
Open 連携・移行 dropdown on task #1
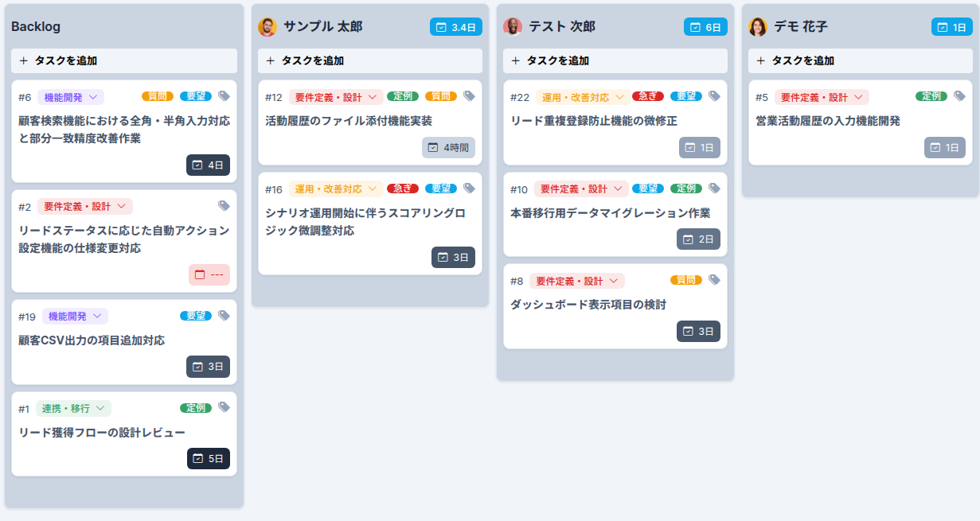point(73,408)
